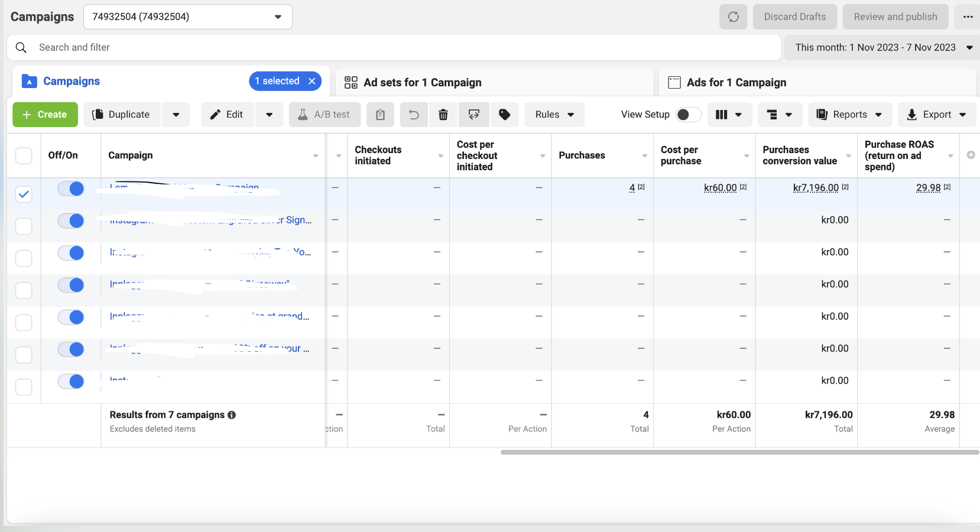The width and height of the screenshot is (980, 532).
Task: Check the box for the campaign ending 'Yo...'
Action: (x=24, y=258)
